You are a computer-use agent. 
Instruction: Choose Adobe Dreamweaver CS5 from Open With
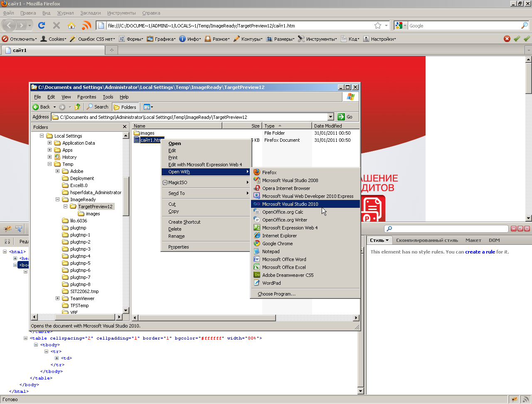click(305, 275)
